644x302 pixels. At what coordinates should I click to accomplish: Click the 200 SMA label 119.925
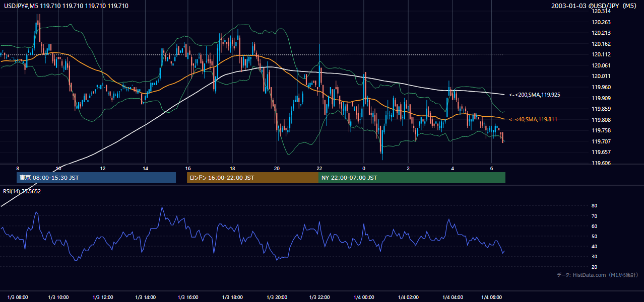[x=536, y=95]
